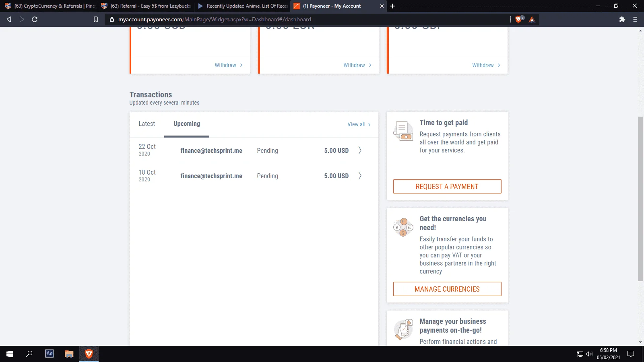Click Pending status of 22 Oct transaction

pos(267,151)
